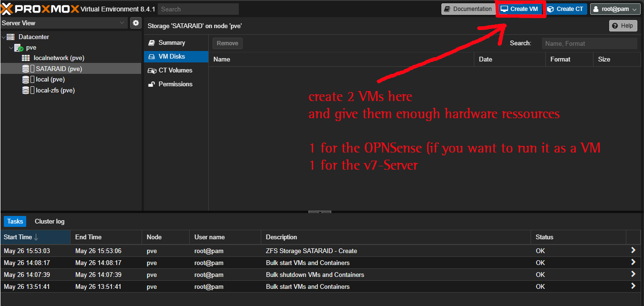Click the Proxmox logo
The height and width of the screenshot is (306, 644).
tap(40, 9)
